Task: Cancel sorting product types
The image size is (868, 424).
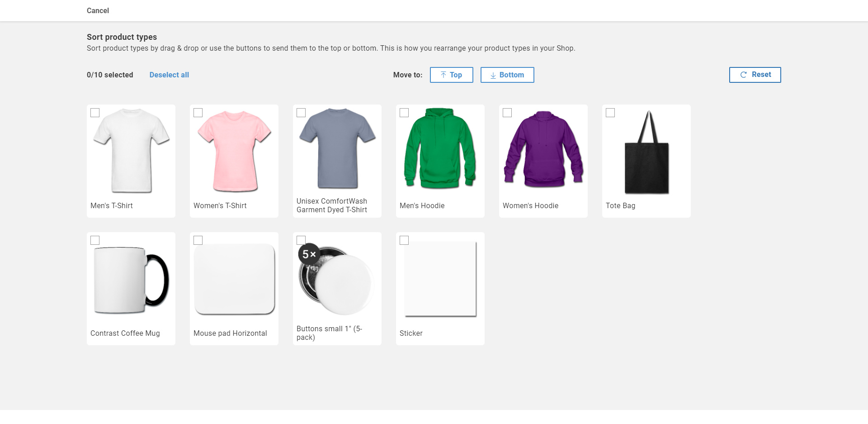Action: 98,10
